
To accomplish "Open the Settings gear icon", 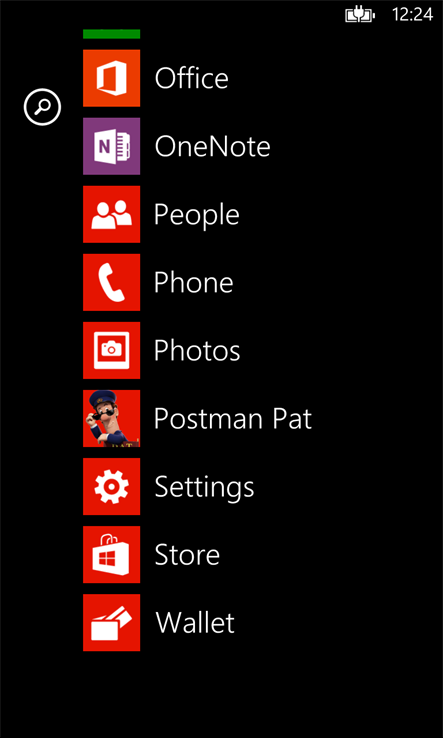I will (x=112, y=487).
